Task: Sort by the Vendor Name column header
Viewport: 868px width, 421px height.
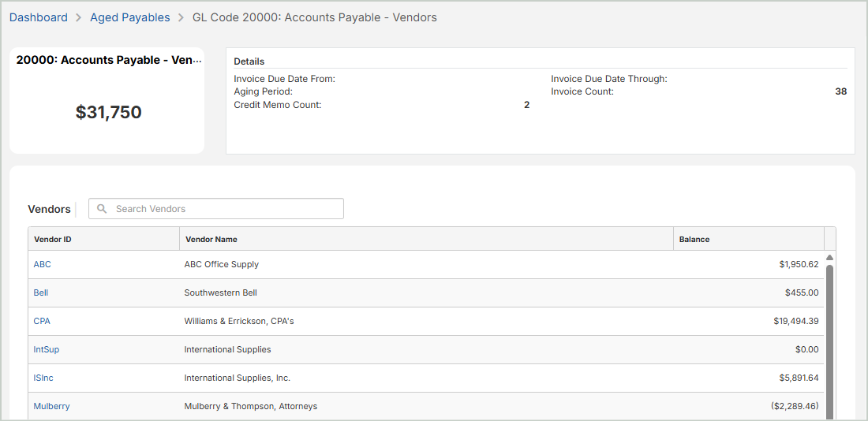Action: 211,239
